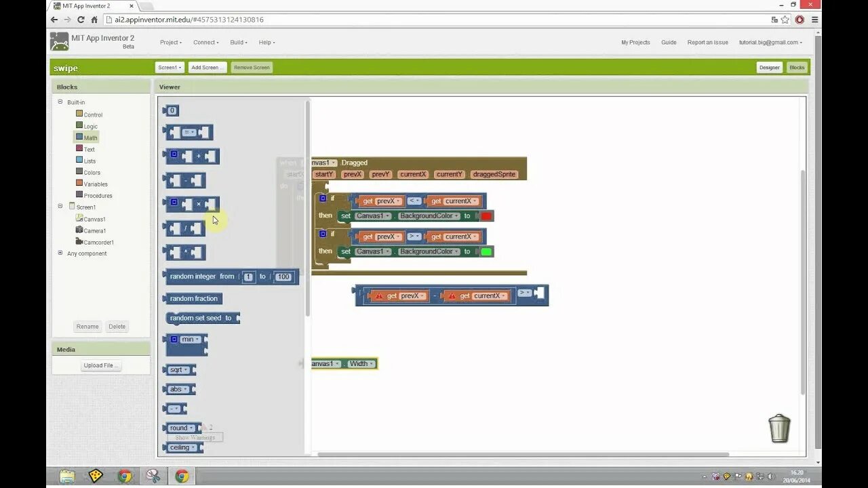Open BackgroundColor dropdown on green set block
Viewport: 868px width, 488px height.
pos(428,251)
